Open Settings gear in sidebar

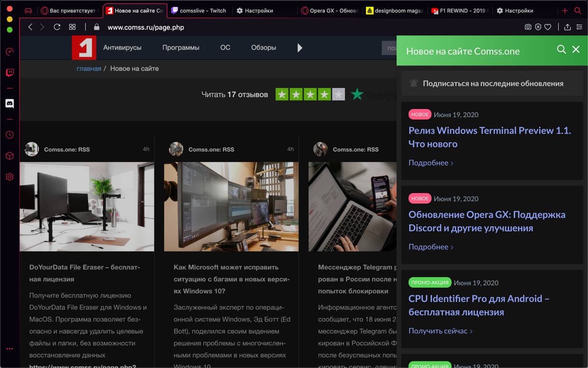pos(10,177)
